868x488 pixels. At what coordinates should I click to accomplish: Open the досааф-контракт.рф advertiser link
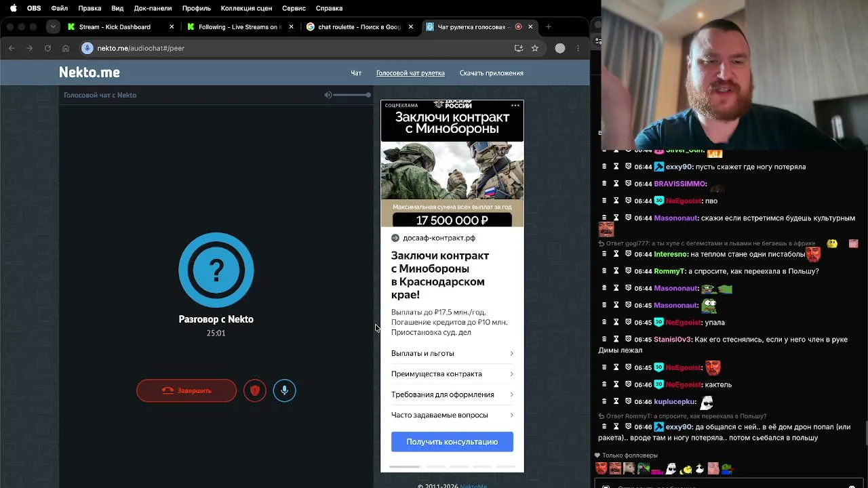(439, 238)
